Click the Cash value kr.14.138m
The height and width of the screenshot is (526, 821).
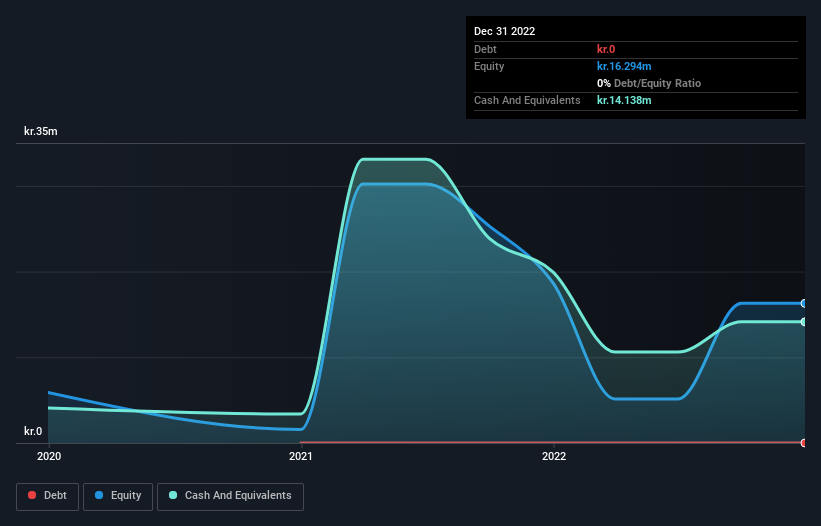pyautogui.click(x=624, y=100)
